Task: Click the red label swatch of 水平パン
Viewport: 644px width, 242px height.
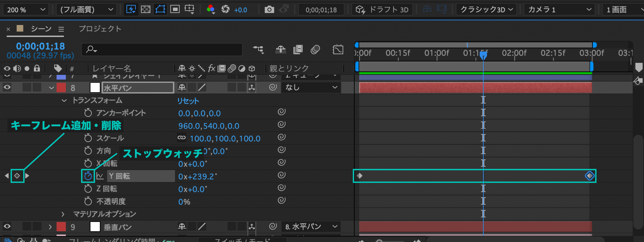Action: (61, 87)
